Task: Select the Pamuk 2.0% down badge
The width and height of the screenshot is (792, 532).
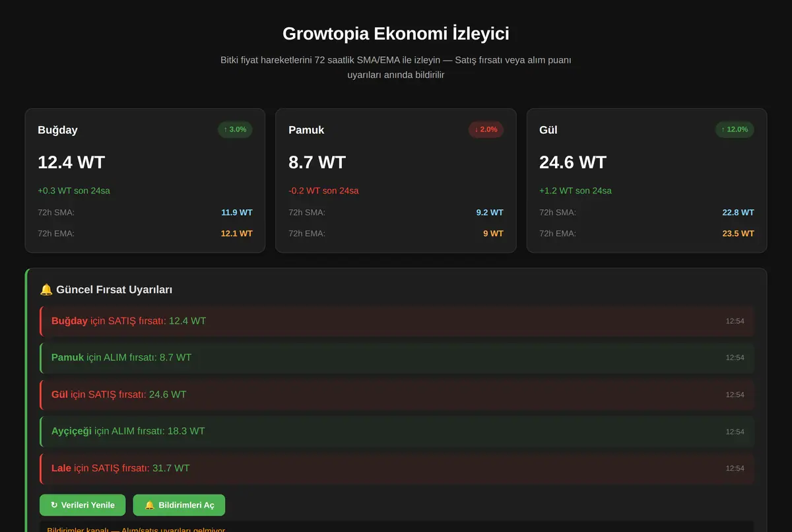Action: pos(486,129)
